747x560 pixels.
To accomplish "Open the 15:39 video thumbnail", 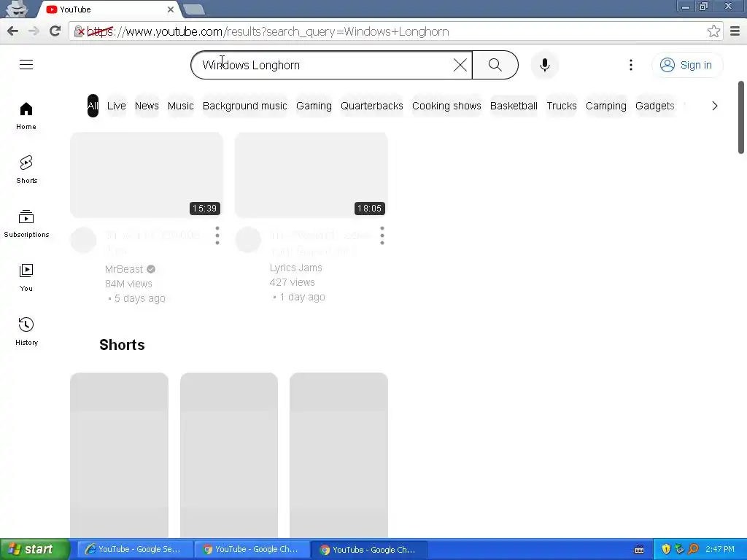I will [146, 175].
